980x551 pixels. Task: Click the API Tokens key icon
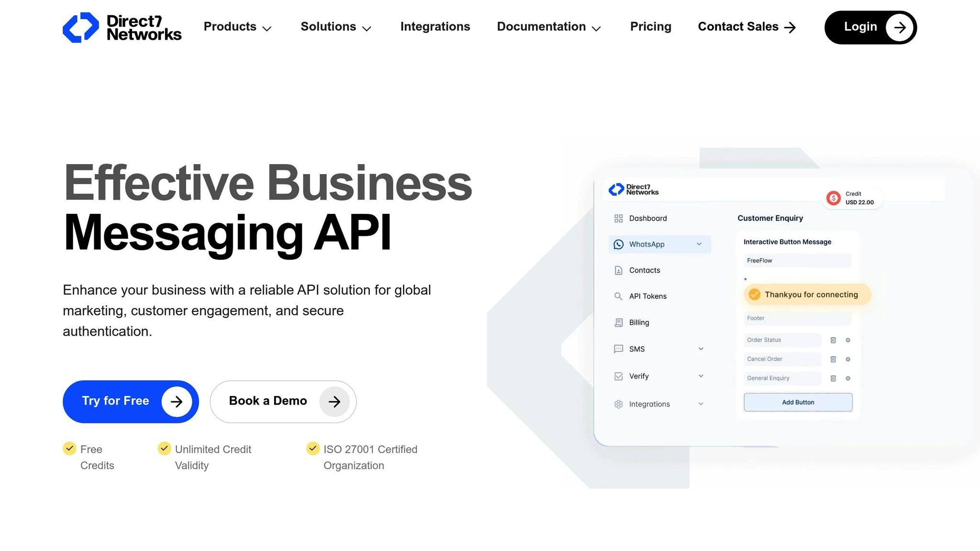(x=618, y=297)
